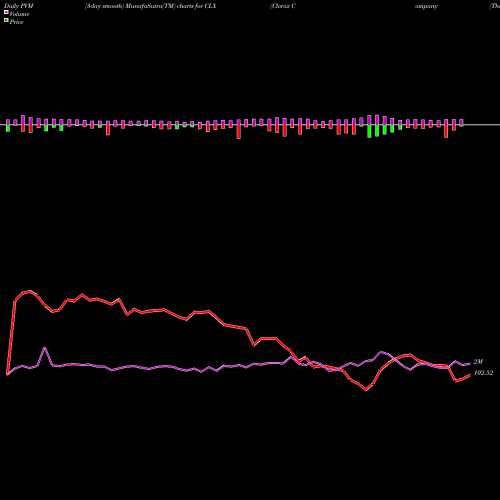
Task: Select the 'Volume' legend label
Action: point(19,14)
